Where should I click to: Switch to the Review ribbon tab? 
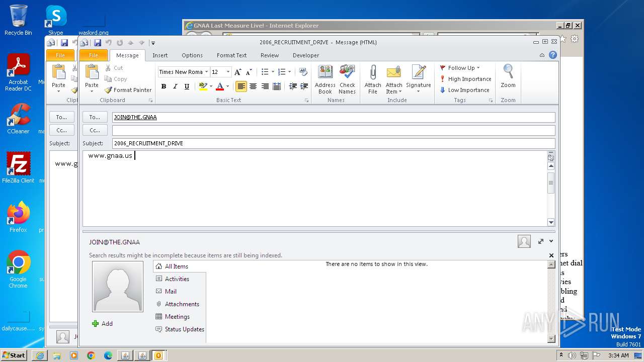coord(270,55)
